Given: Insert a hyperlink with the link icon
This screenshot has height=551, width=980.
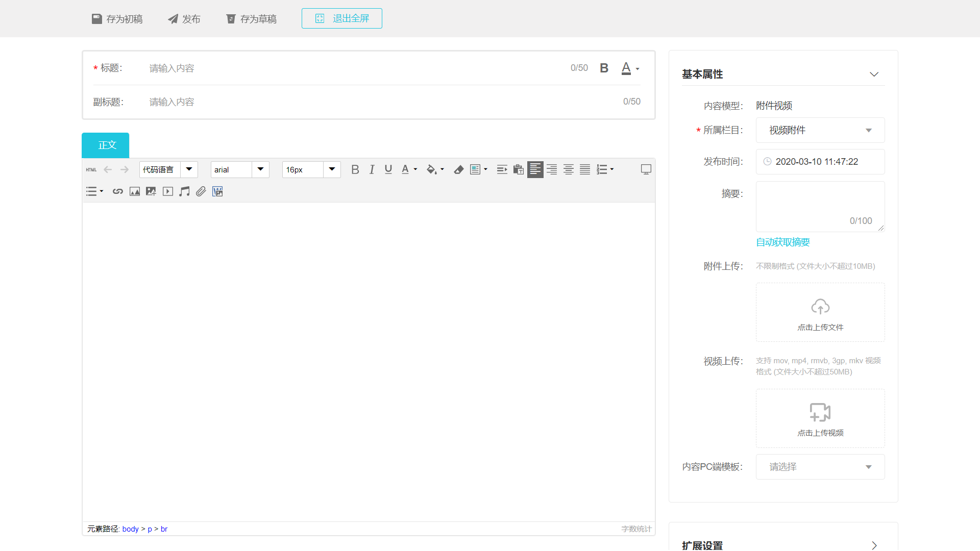Looking at the screenshot, I should 118,191.
